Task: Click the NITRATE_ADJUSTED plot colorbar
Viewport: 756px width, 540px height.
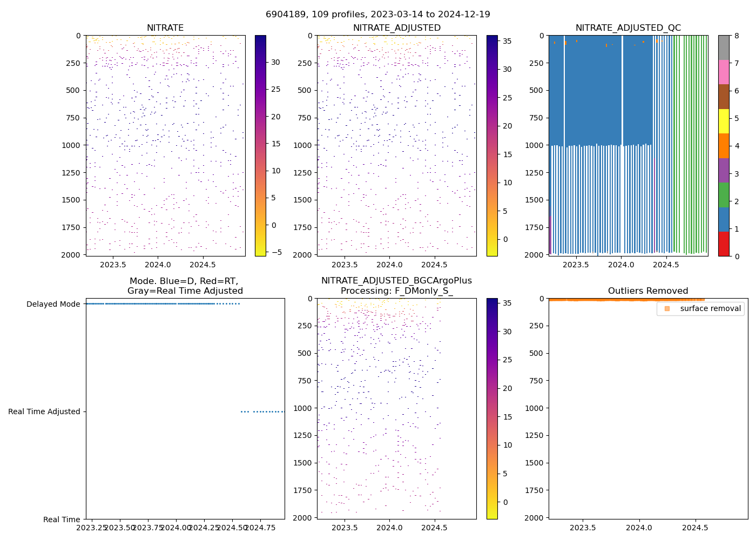Action: coord(492,146)
